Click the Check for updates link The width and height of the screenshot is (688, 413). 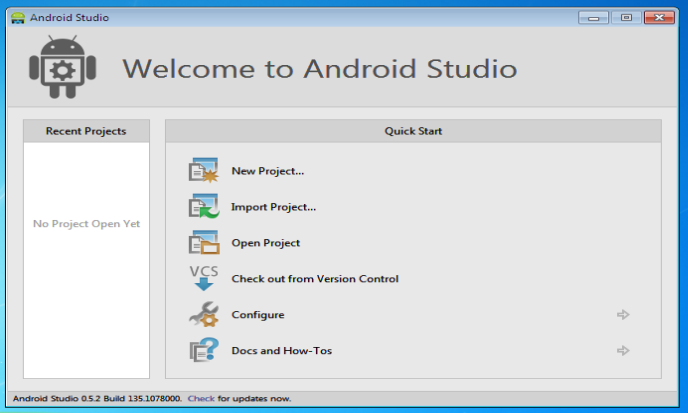tap(201, 399)
